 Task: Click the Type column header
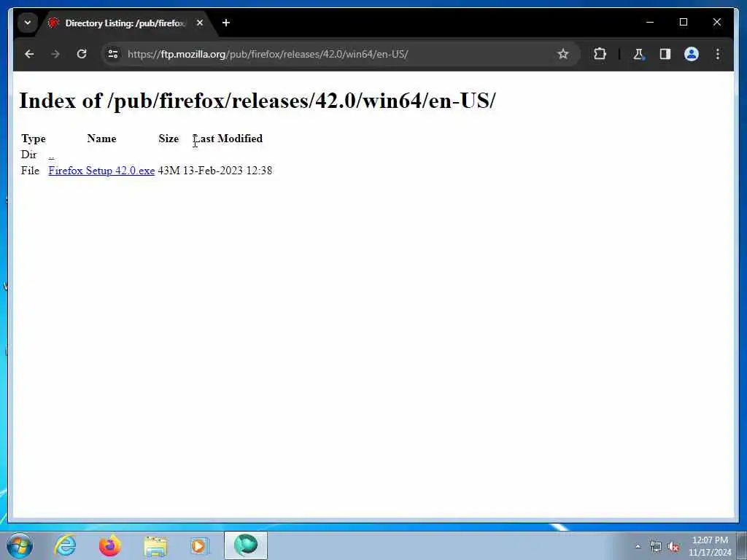(34, 139)
